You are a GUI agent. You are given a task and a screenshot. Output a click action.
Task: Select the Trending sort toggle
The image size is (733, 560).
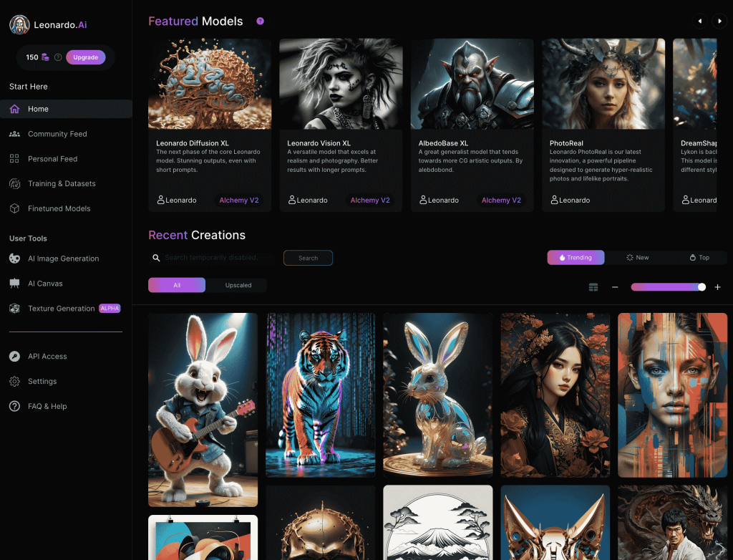click(x=576, y=257)
